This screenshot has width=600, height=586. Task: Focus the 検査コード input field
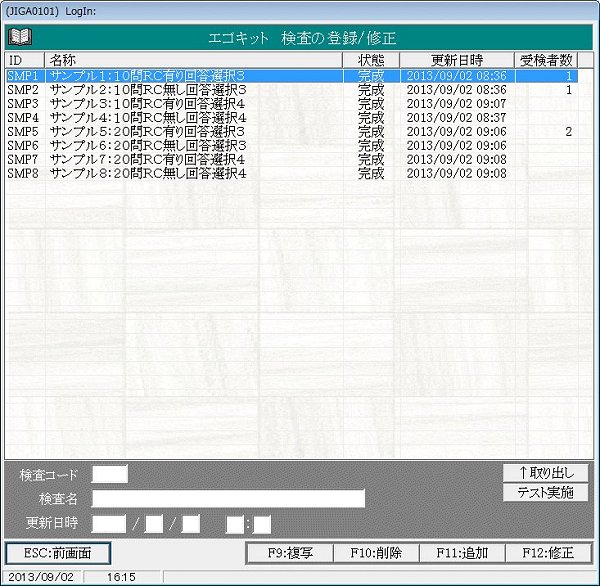tap(109, 475)
